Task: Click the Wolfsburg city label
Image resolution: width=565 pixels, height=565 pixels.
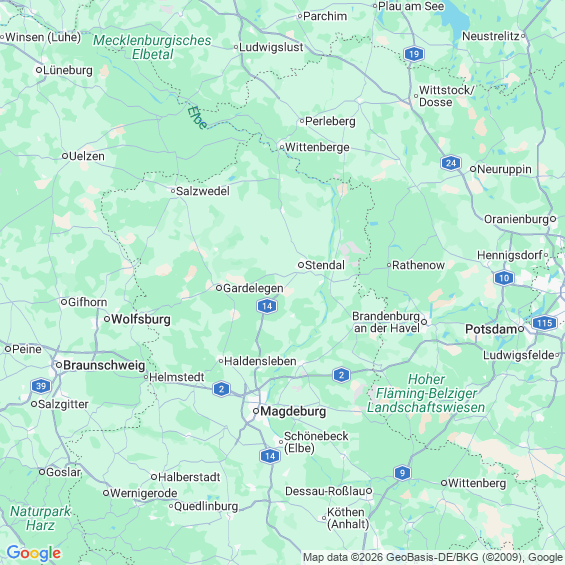Action: click(x=141, y=319)
